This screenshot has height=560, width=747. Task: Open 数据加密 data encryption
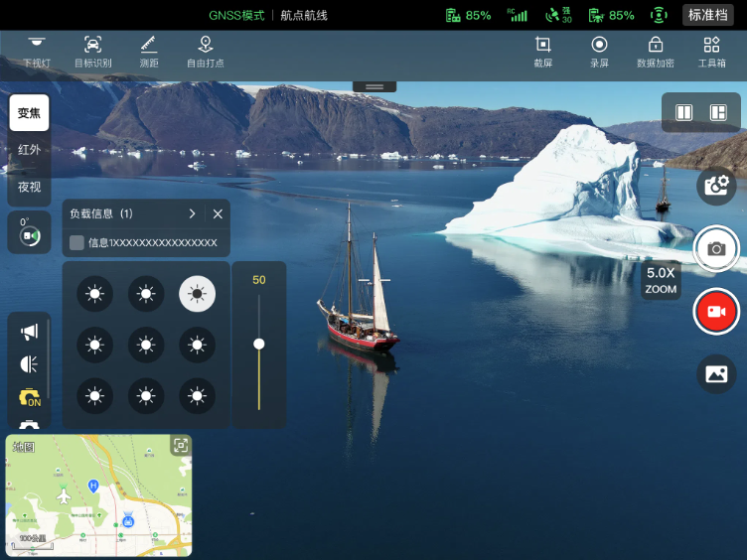[655, 51]
